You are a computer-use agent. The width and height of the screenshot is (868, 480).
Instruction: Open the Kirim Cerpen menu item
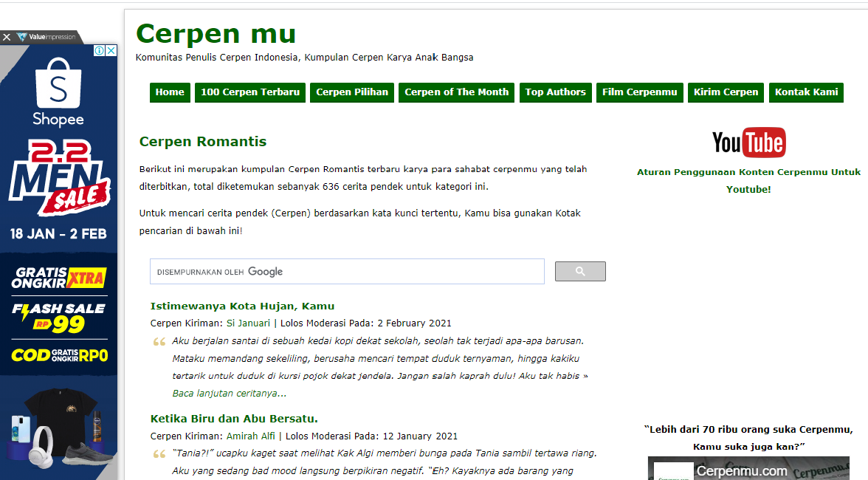pos(726,92)
